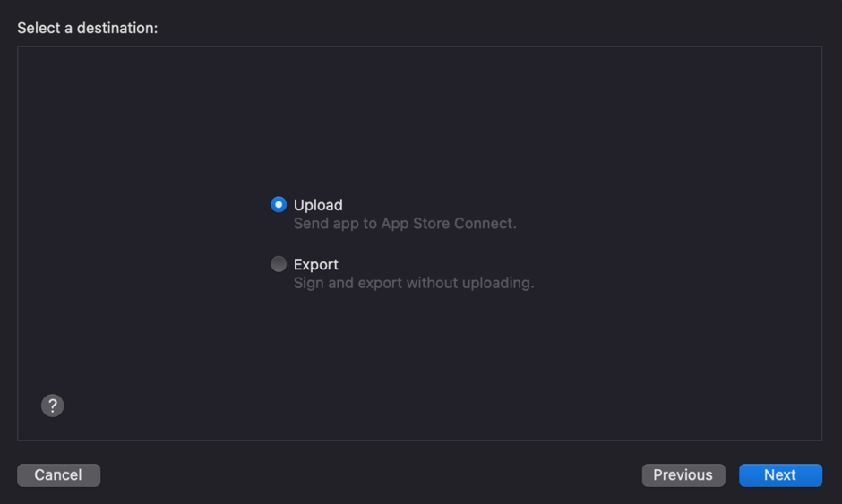Click the filled blue radio circle beside Upload

pyautogui.click(x=279, y=205)
